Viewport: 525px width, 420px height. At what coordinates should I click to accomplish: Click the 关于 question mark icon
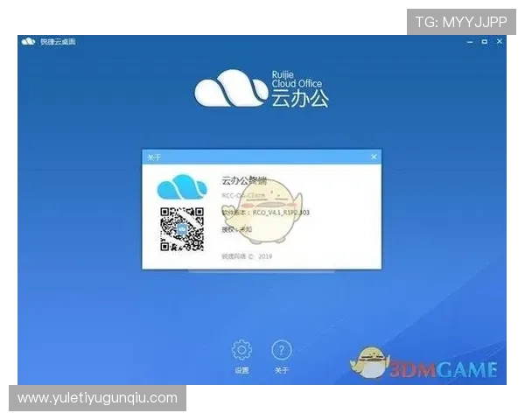coord(281,351)
